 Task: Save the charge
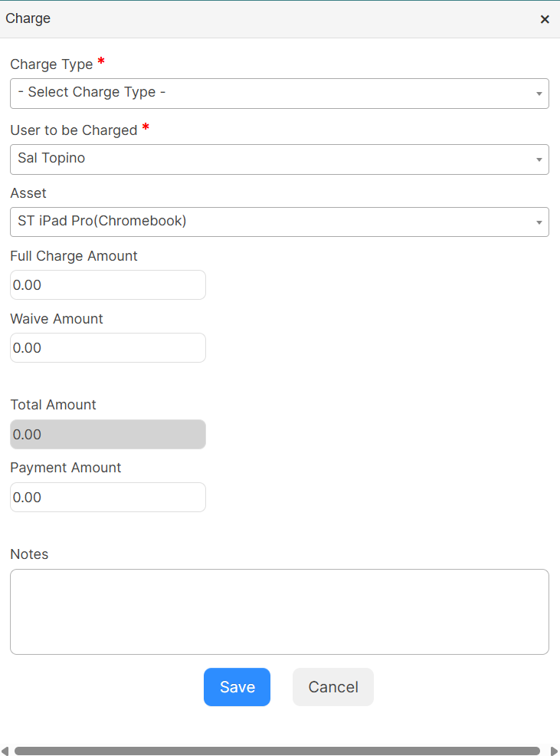point(237,687)
